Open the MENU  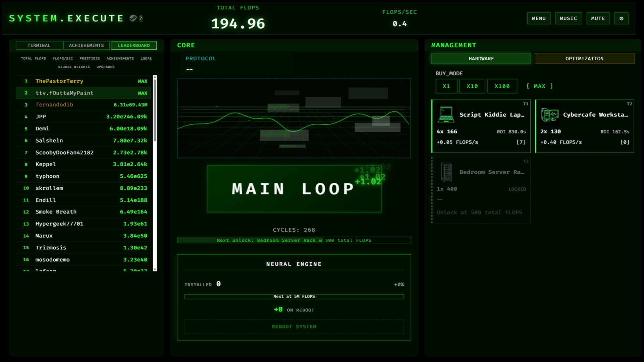coord(539,18)
